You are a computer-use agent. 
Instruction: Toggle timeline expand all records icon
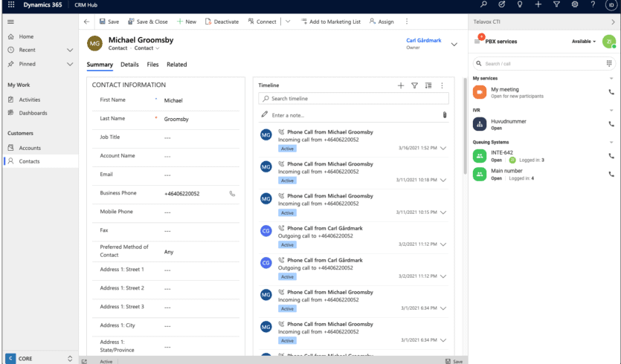428,85
